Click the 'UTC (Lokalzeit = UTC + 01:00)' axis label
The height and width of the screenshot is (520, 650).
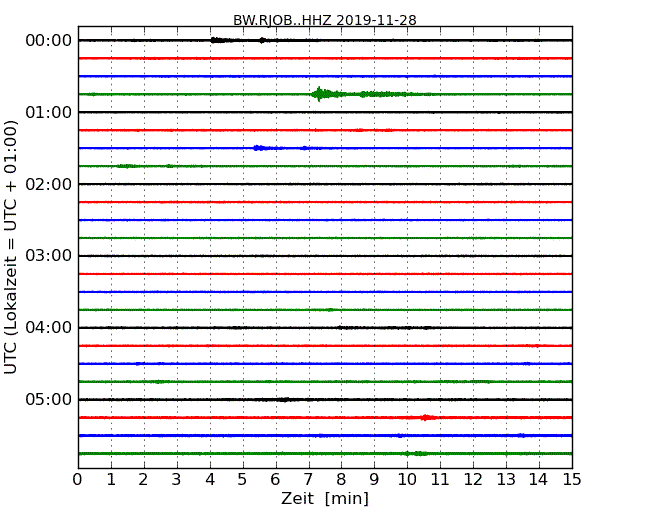pos(11,247)
